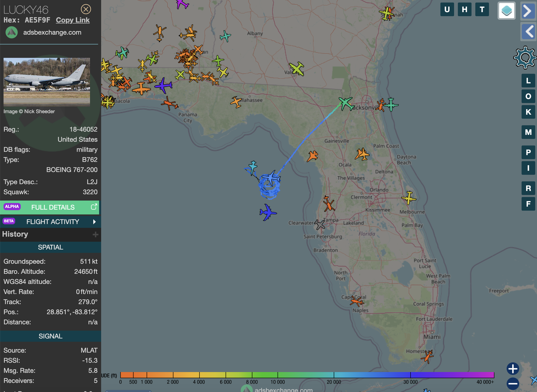Zoom out with the minus button

click(x=513, y=384)
